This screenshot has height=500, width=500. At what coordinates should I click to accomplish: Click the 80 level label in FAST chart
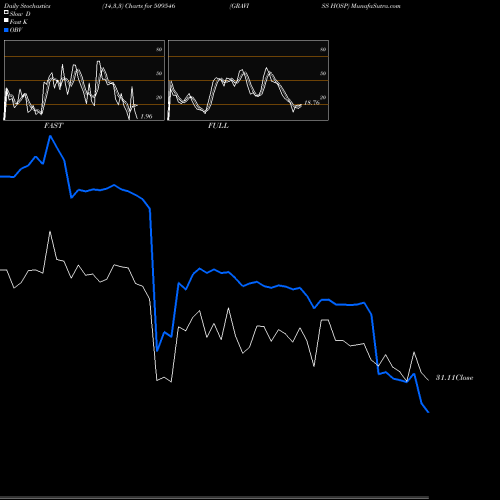point(159,49)
